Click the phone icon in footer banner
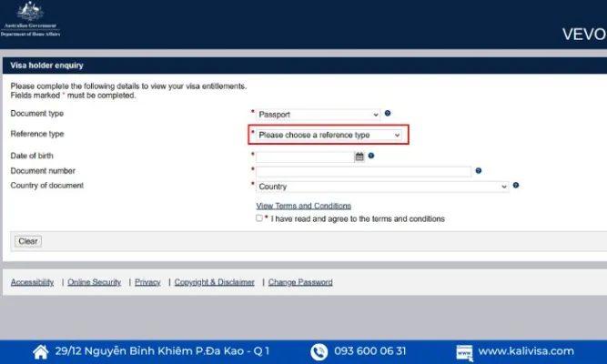 (319, 351)
